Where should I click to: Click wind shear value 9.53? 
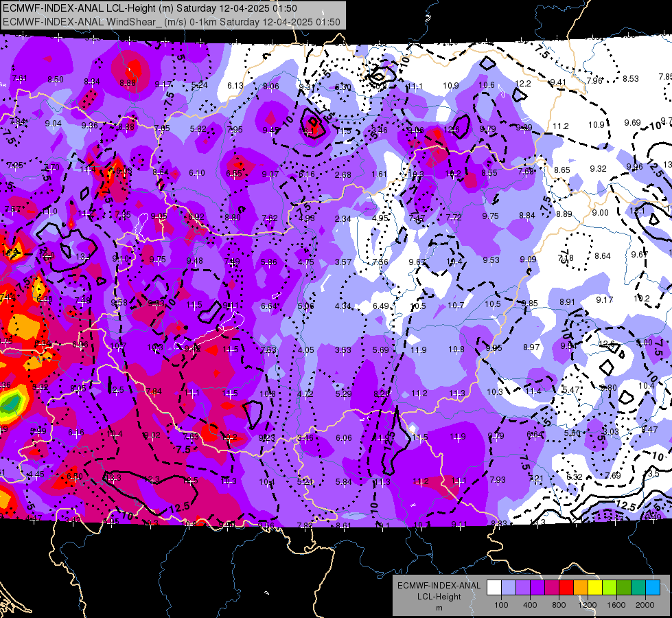coord(491,260)
